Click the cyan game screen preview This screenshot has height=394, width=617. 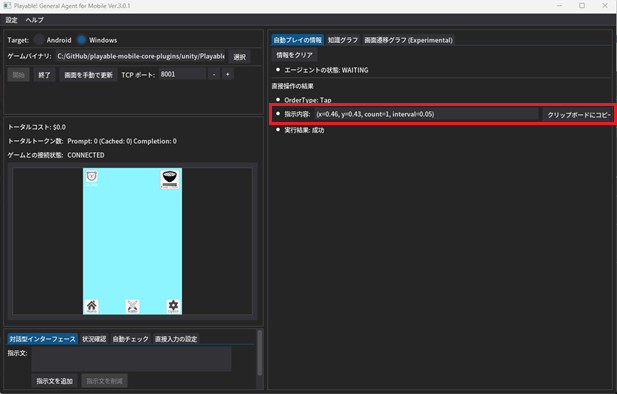point(132,241)
